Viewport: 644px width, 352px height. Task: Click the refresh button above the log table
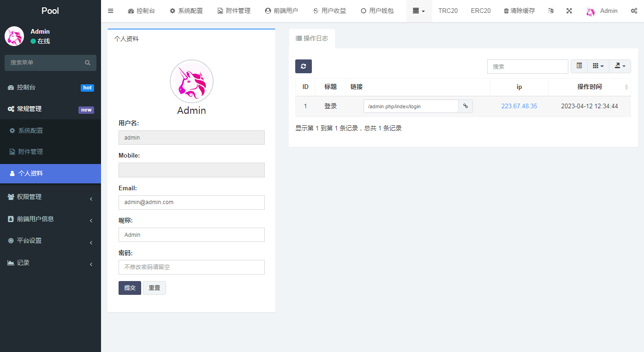pos(304,66)
